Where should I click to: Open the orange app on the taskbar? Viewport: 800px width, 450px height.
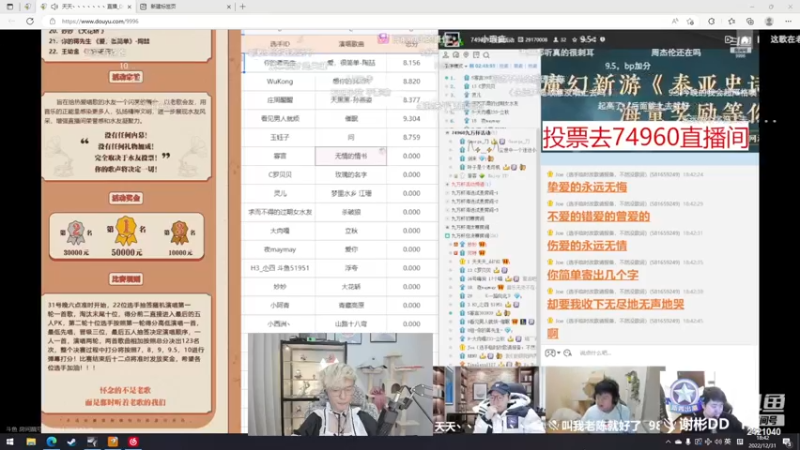(x=113, y=442)
